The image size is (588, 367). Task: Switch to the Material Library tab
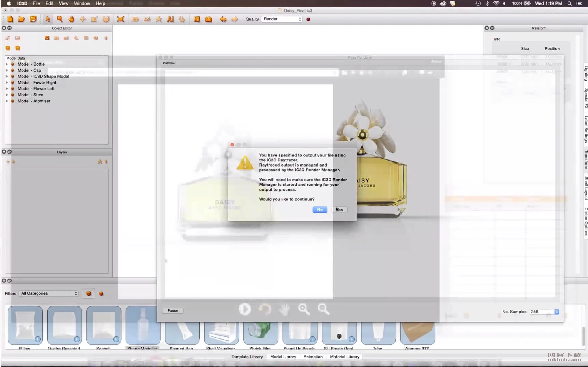click(344, 357)
